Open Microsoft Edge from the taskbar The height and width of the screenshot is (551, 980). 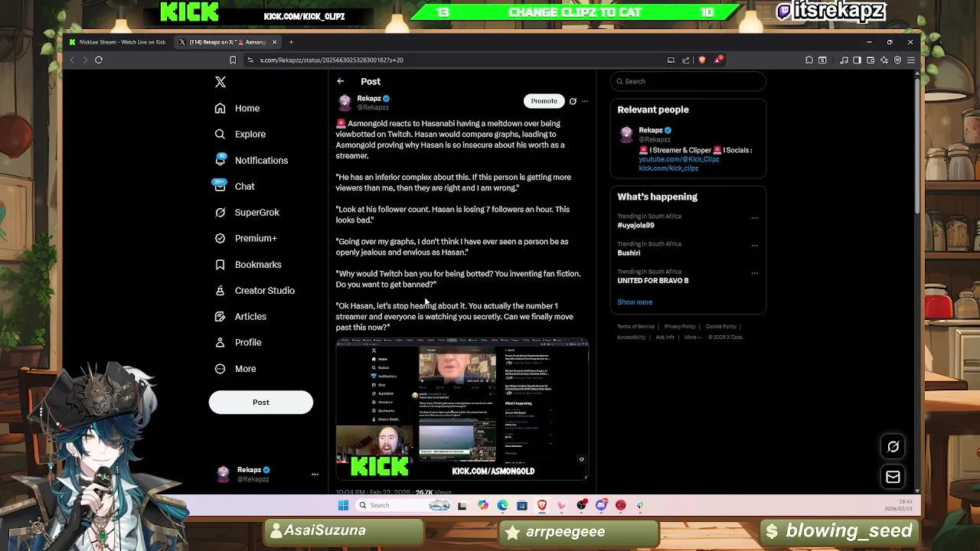[x=502, y=505]
